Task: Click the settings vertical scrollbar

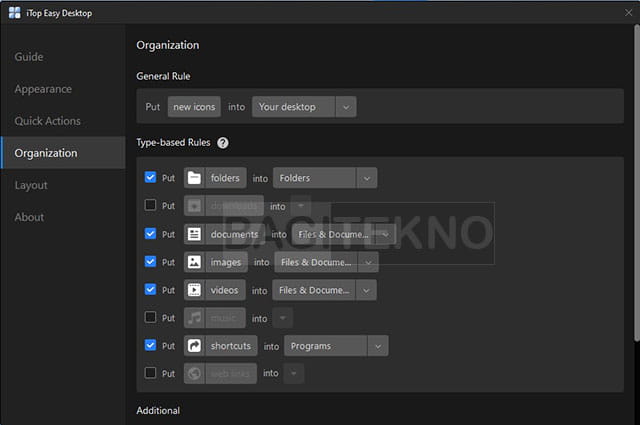Action: (636, 183)
